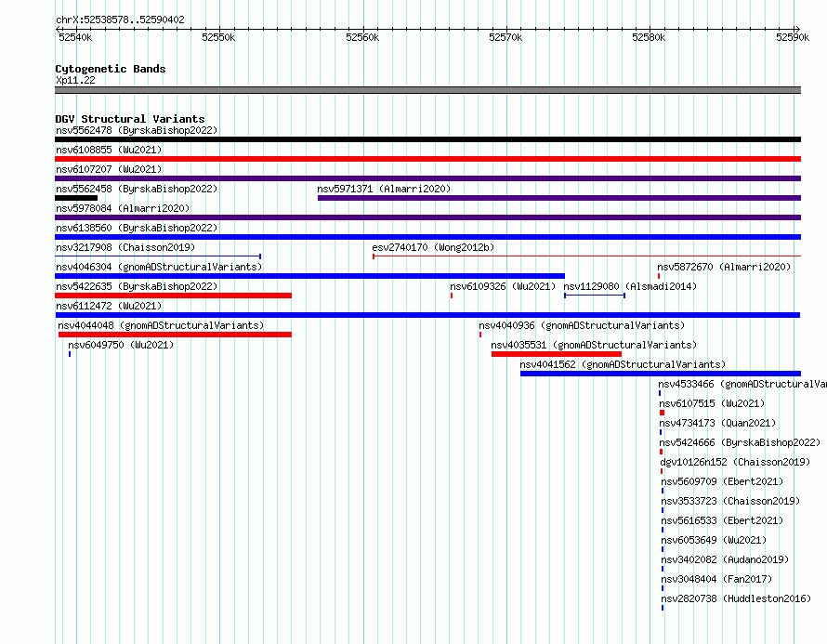Open nsv6107515 (Wu2021) label

[x=712, y=403]
